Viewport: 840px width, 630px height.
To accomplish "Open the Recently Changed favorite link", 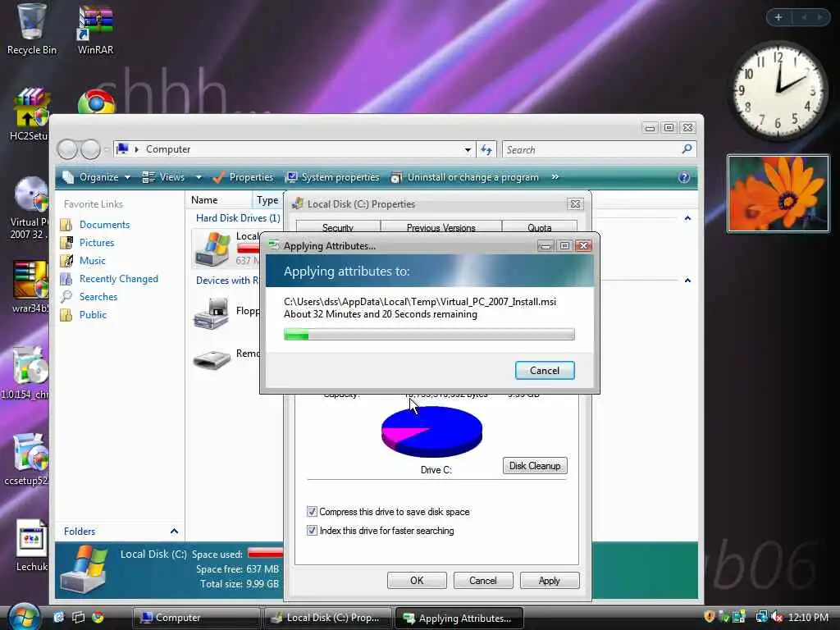I will coord(118,279).
